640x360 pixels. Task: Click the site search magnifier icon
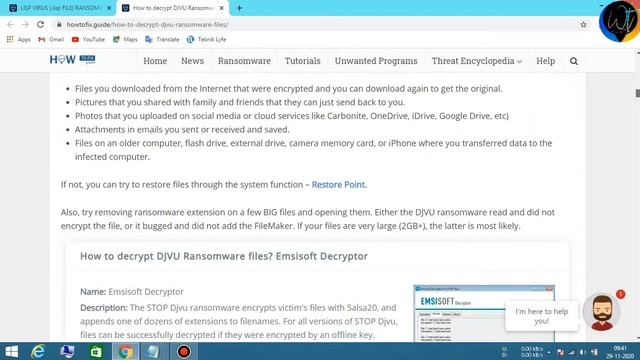point(573,61)
